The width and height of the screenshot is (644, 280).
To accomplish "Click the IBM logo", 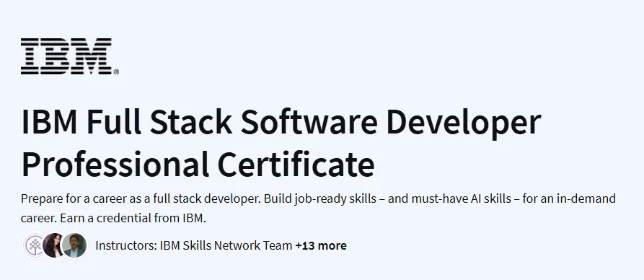I will coord(70,56).
